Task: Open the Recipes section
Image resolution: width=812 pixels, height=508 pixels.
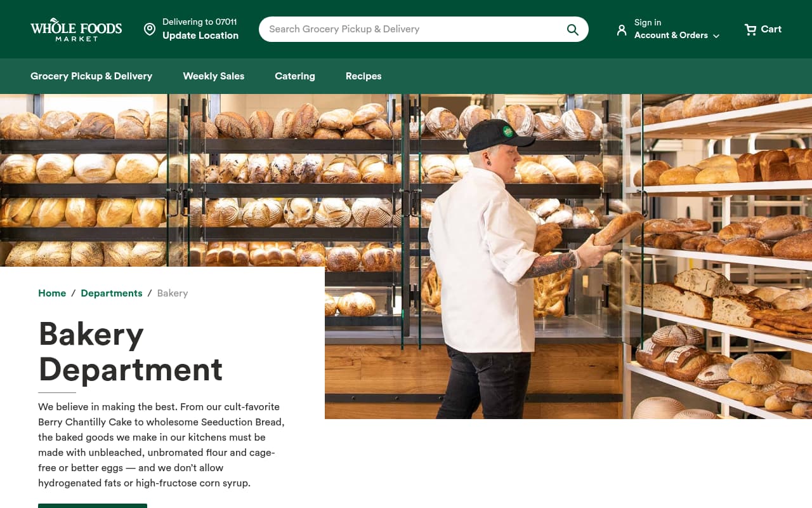Action: point(363,76)
